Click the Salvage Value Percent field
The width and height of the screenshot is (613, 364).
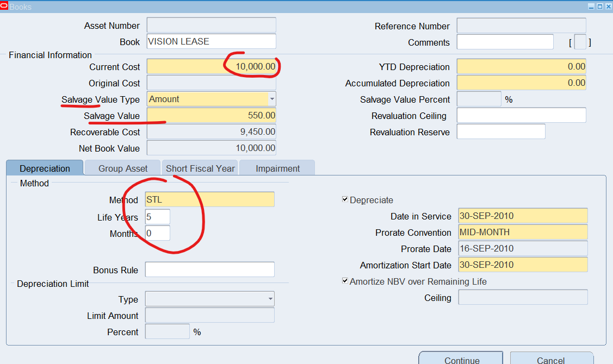pyautogui.click(x=479, y=99)
